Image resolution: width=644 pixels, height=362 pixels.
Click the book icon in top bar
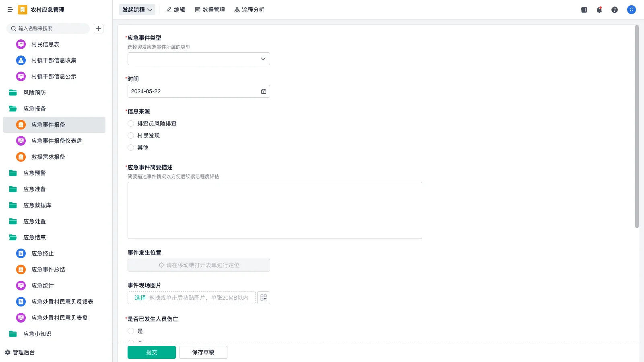tap(584, 10)
